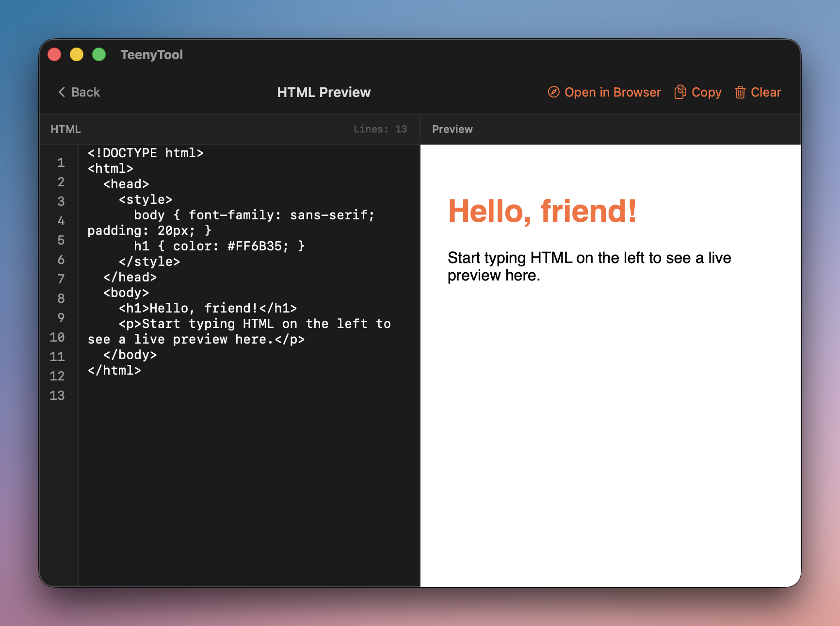Image resolution: width=840 pixels, height=626 pixels.
Task: Click the pages icon next to Copy
Action: 680,92
